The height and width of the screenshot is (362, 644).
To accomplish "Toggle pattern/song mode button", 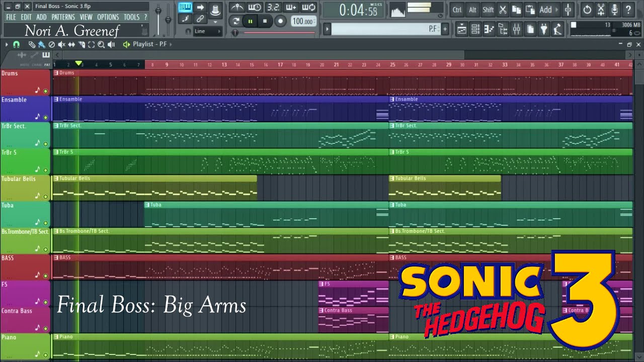I will [236, 21].
